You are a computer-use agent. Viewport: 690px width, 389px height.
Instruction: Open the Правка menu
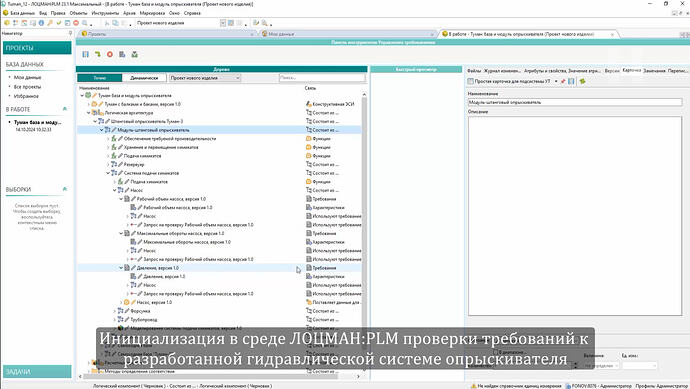pos(58,13)
